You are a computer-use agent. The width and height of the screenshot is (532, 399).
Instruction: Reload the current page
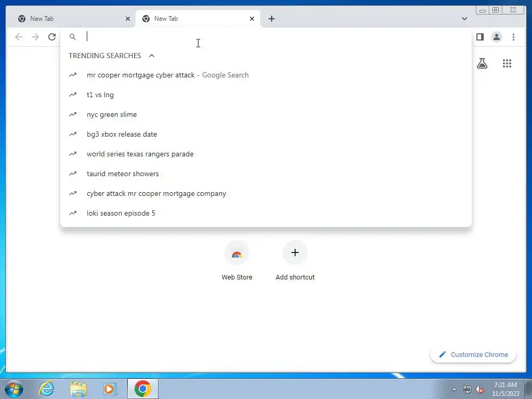click(x=52, y=37)
